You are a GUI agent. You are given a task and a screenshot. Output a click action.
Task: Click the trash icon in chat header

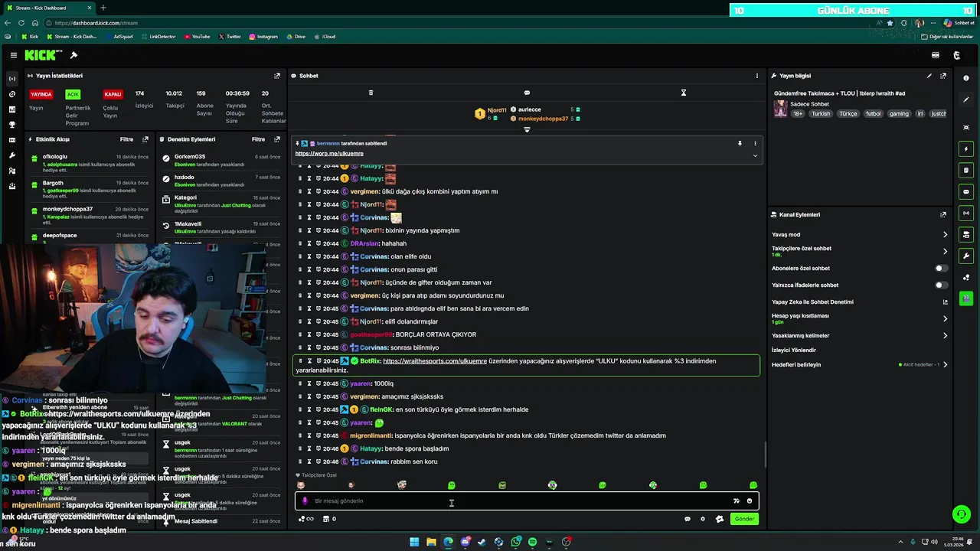point(371,93)
